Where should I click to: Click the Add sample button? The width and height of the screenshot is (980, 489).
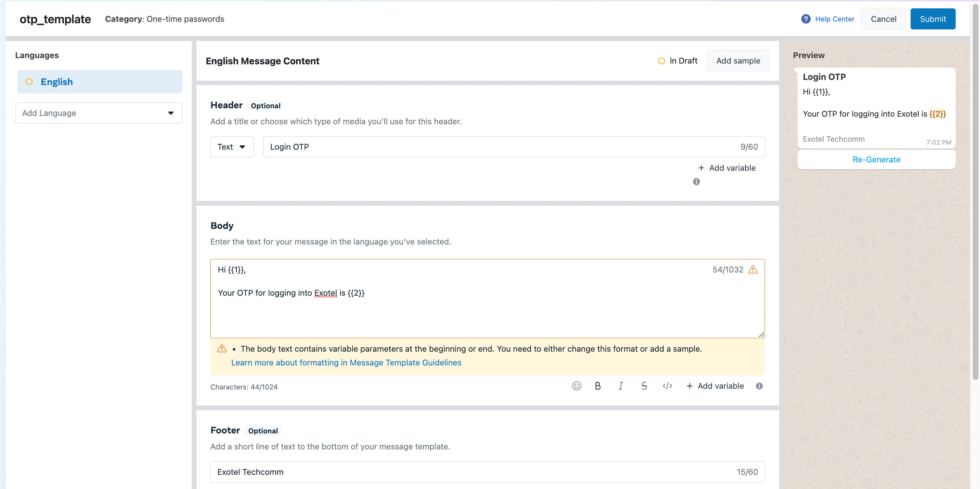pyautogui.click(x=738, y=61)
